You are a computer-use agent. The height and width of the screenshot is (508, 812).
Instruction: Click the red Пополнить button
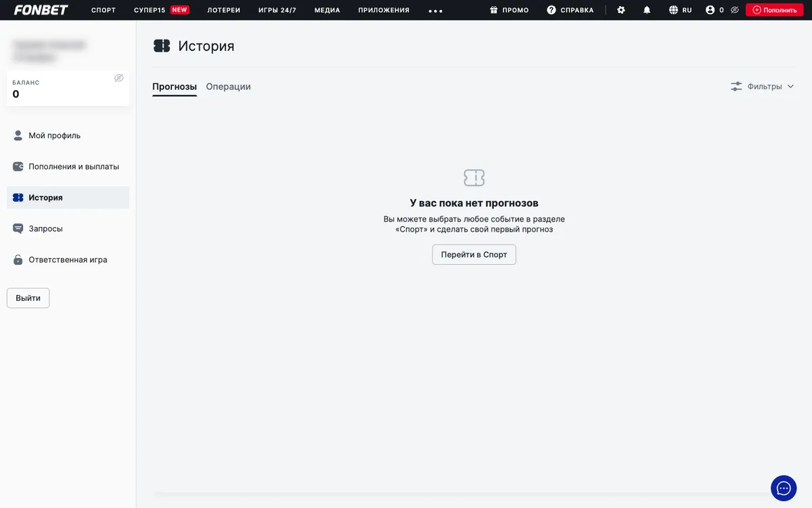pos(775,10)
